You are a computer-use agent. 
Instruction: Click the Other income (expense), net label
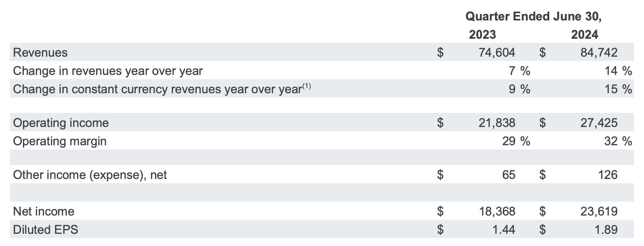(90, 175)
